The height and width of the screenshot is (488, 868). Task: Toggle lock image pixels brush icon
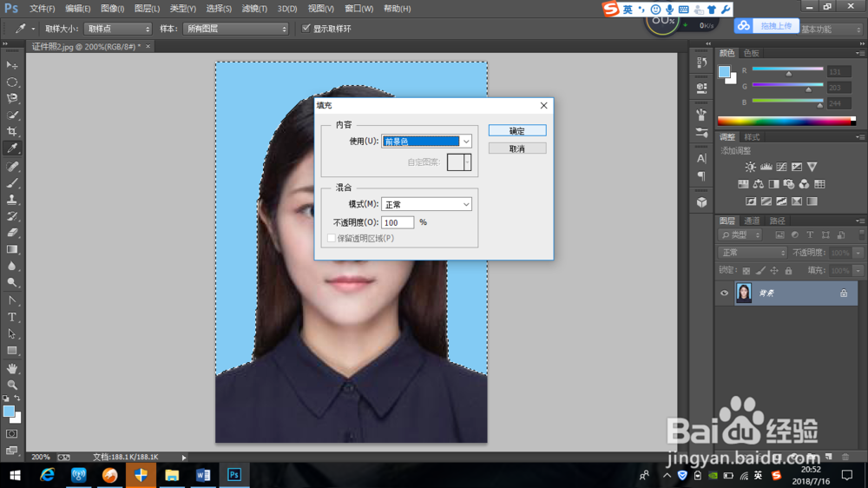coord(760,271)
